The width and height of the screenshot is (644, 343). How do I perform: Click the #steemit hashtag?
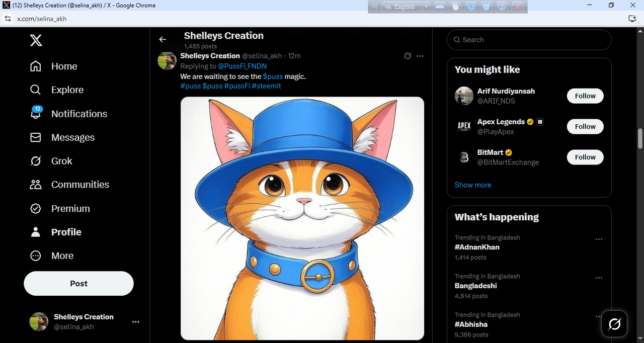[267, 86]
